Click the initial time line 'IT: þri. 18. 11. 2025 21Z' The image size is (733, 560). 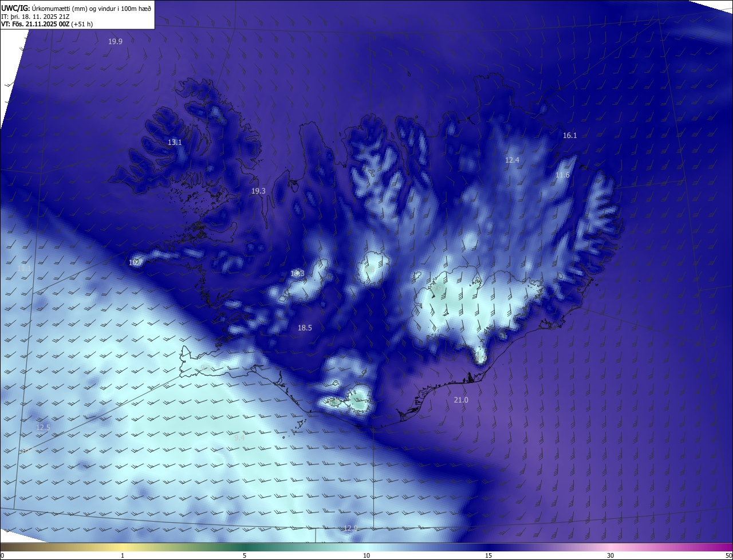36,16
